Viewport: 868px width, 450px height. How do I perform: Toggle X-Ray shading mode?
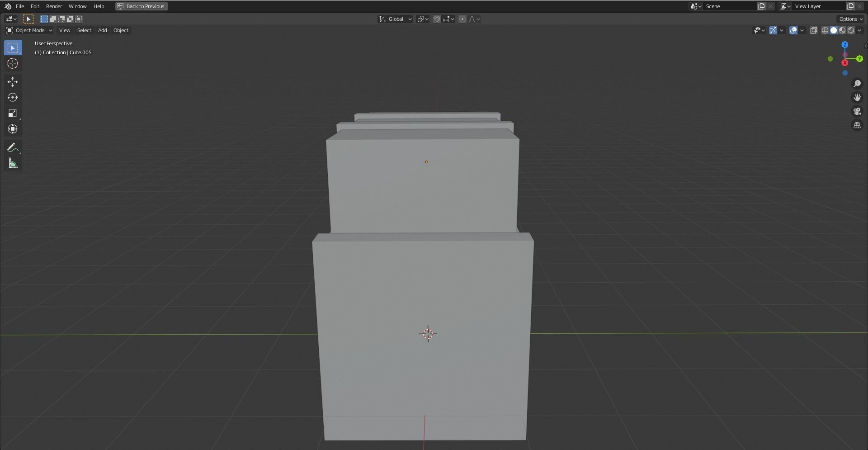814,30
